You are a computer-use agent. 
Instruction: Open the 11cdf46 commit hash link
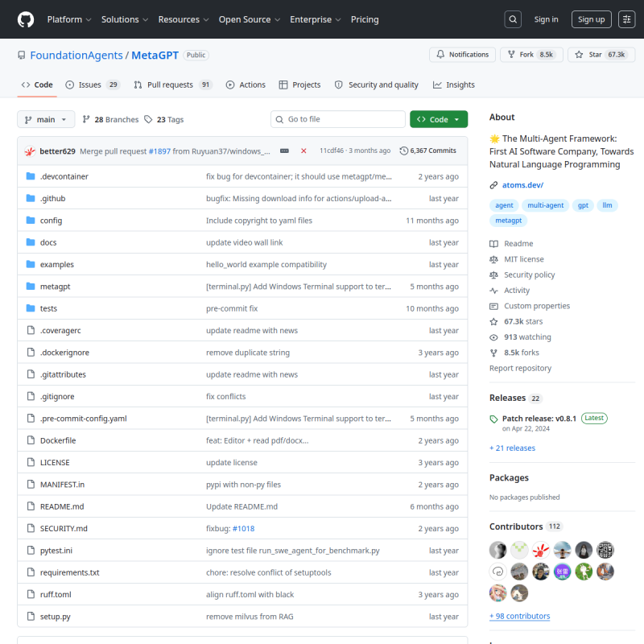[x=332, y=151]
